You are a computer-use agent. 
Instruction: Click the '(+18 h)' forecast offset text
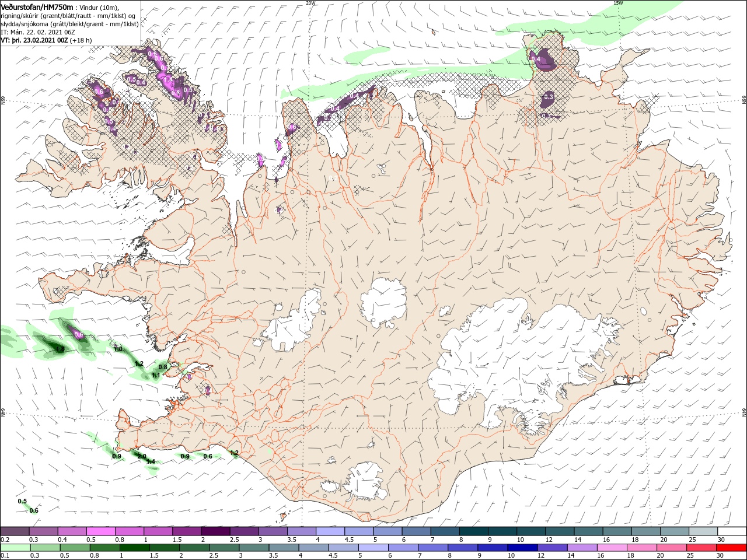81,40
